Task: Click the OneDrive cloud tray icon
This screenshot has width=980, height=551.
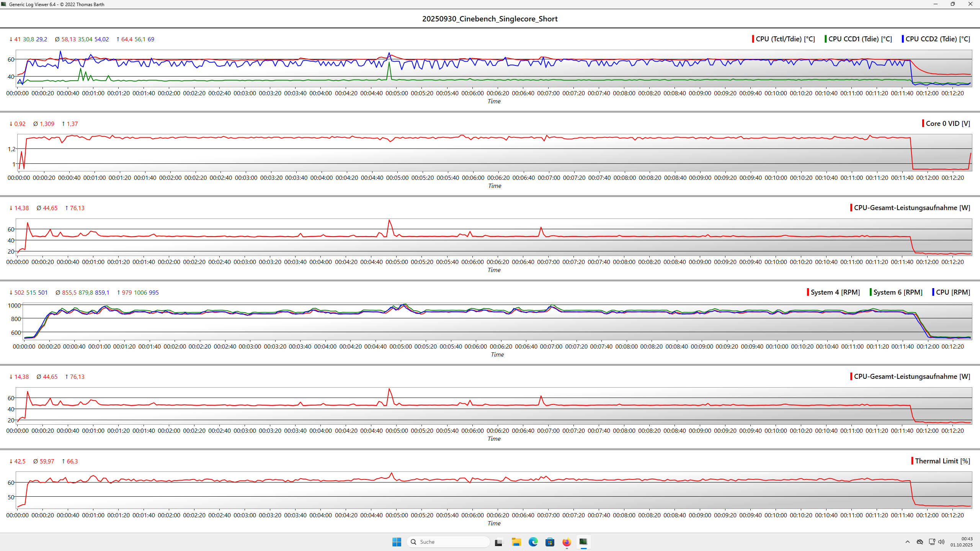Action: [x=920, y=542]
